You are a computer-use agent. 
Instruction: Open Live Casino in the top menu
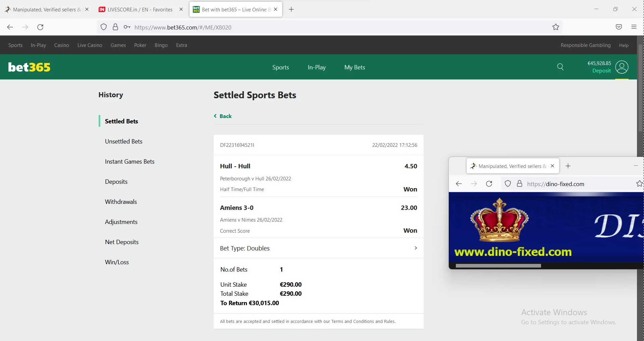click(90, 45)
